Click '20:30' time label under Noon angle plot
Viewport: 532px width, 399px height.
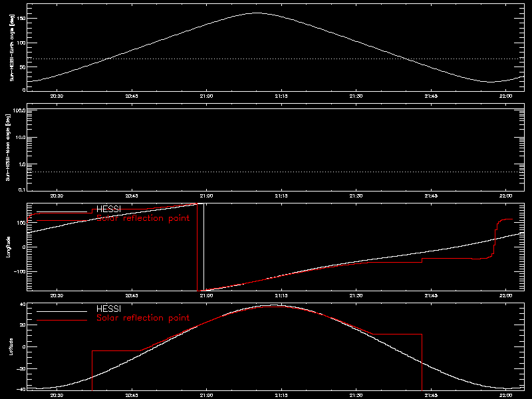[57, 196]
